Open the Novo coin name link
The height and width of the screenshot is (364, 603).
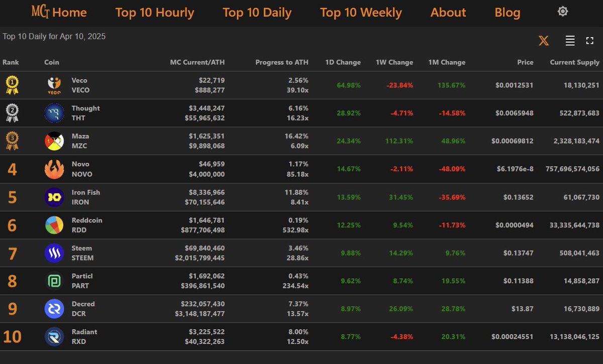point(80,164)
